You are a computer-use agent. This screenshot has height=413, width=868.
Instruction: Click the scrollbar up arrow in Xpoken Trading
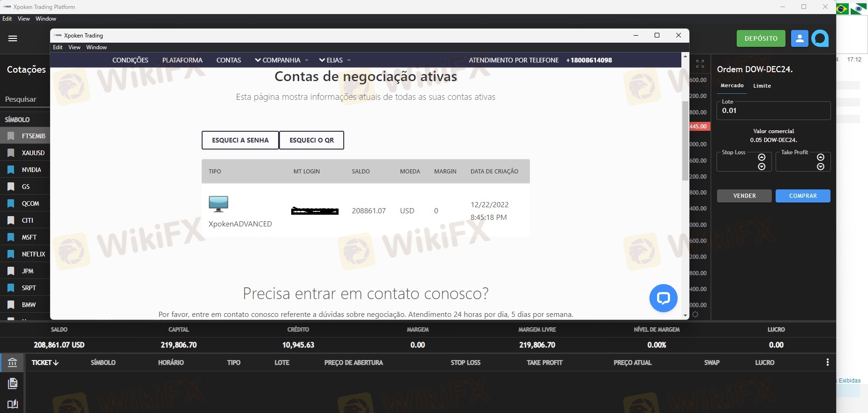[x=685, y=56]
